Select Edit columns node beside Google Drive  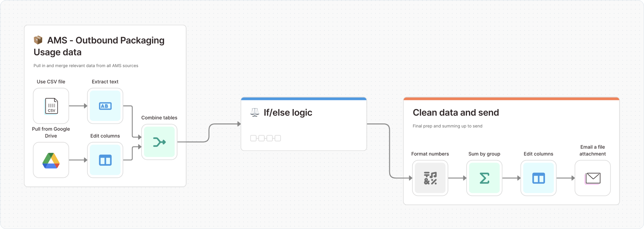pos(105,160)
